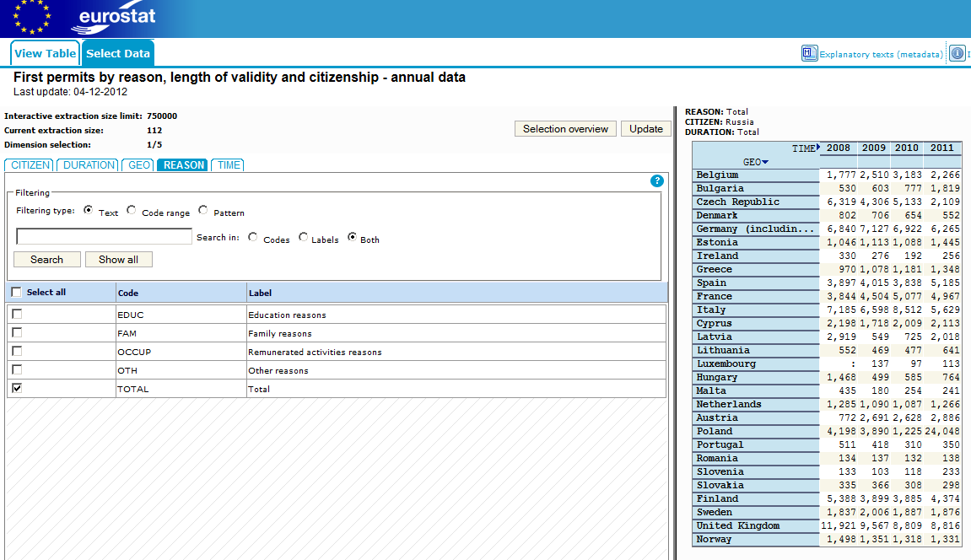Click the European Union flag logo

click(x=32, y=18)
